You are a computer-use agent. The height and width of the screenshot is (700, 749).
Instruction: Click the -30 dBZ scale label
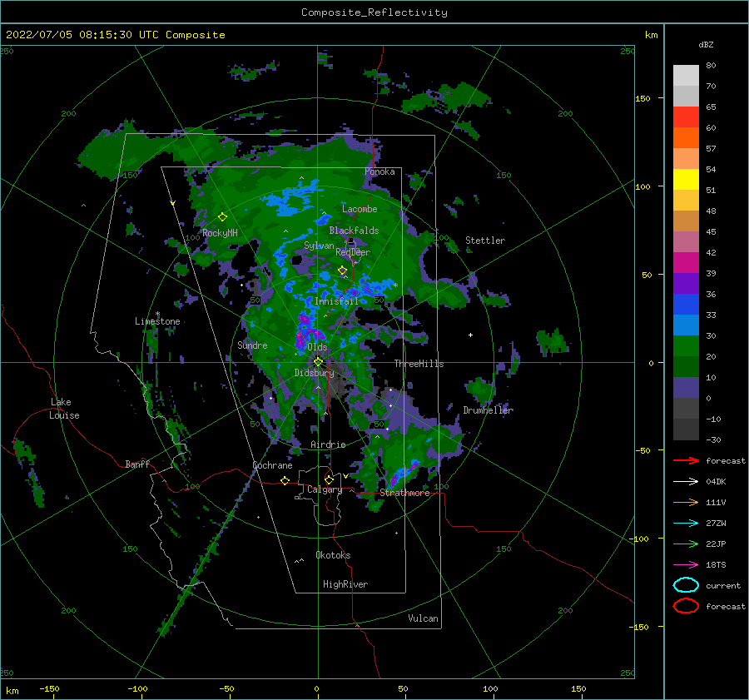(x=713, y=440)
